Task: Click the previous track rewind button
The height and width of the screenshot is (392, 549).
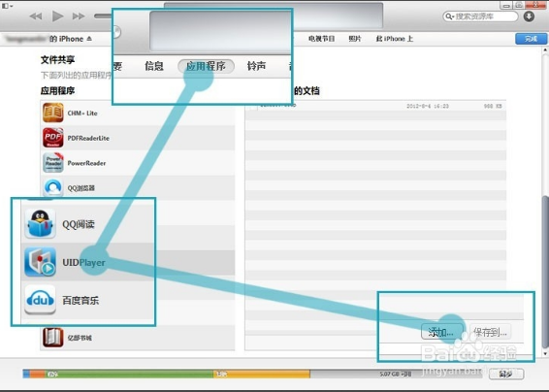Action: click(36, 16)
